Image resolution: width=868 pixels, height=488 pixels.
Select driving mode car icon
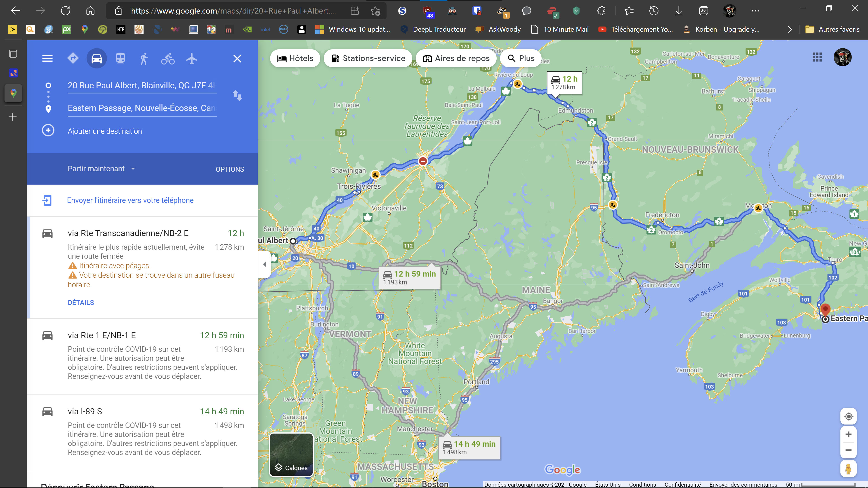coord(96,59)
